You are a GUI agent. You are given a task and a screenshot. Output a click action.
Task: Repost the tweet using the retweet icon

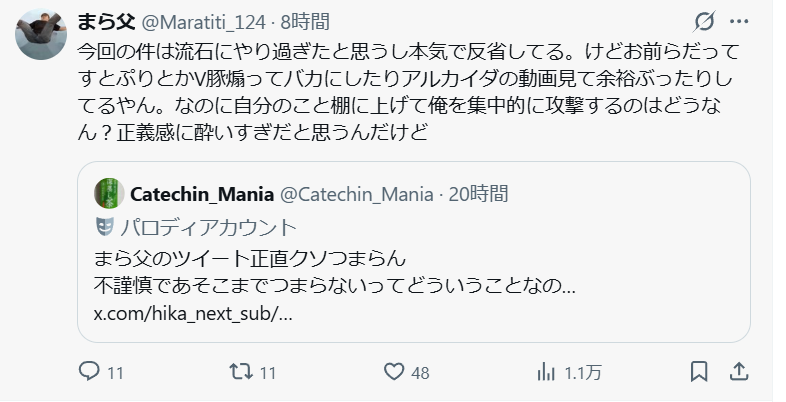[240, 371]
